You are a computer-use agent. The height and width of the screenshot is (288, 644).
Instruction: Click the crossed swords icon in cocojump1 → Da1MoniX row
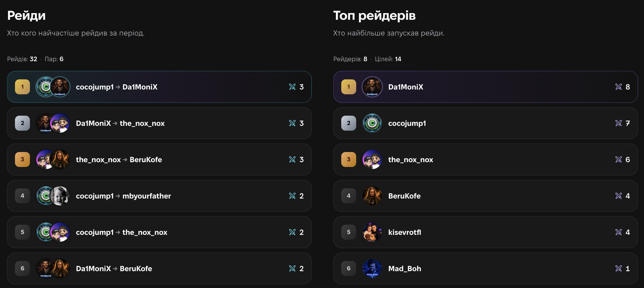coord(292,87)
